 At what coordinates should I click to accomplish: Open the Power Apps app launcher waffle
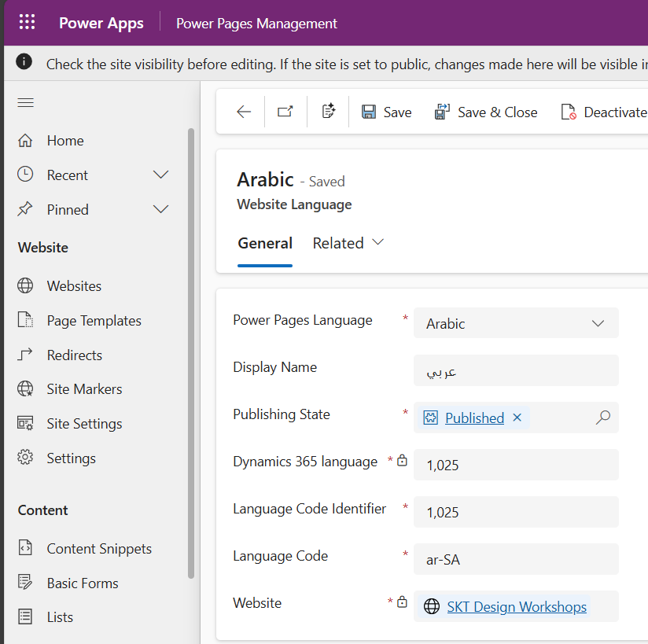(27, 23)
